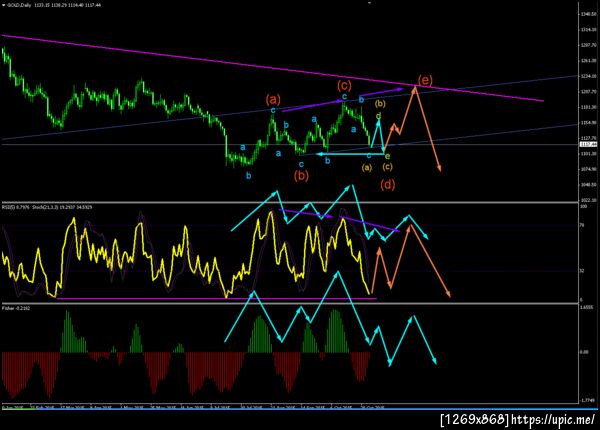Click the 1297.70 price axis value

tap(589, 45)
